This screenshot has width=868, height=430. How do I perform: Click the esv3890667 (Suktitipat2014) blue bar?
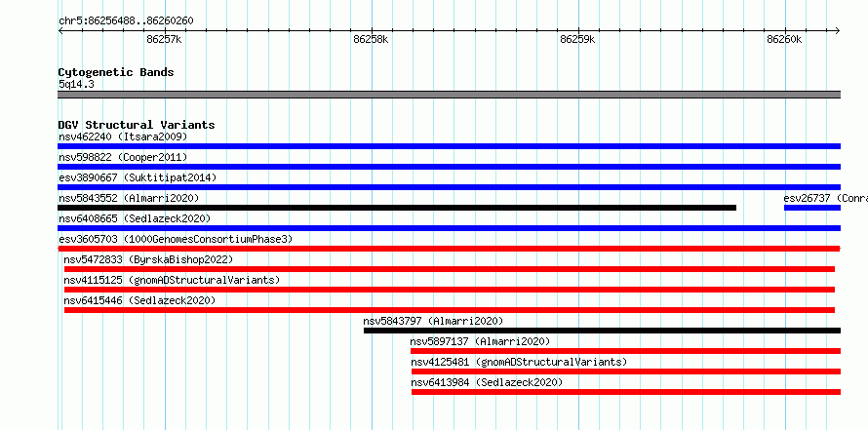(x=449, y=187)
